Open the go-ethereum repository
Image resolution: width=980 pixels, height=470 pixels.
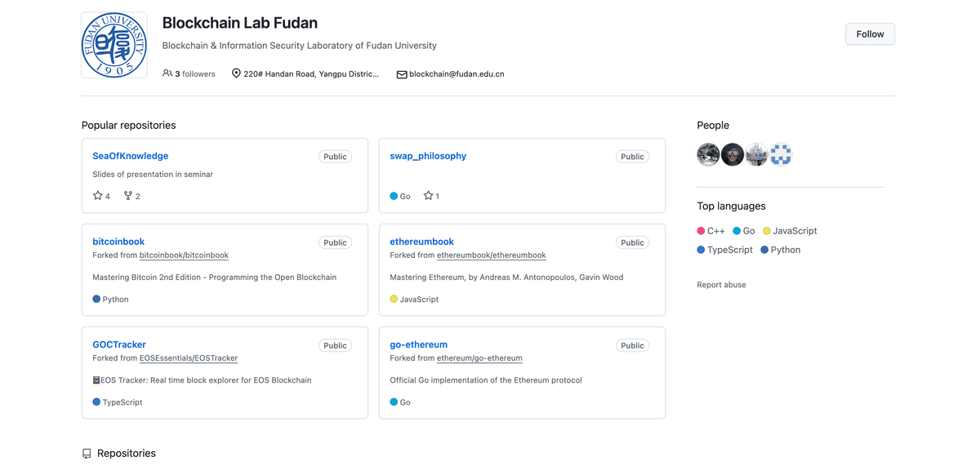[x=418, y=344]
